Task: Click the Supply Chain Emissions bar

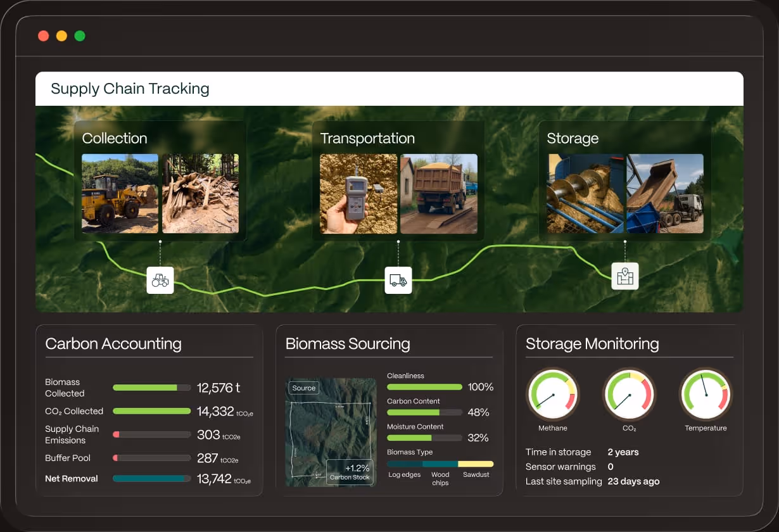Action: (x=152, y=434)
